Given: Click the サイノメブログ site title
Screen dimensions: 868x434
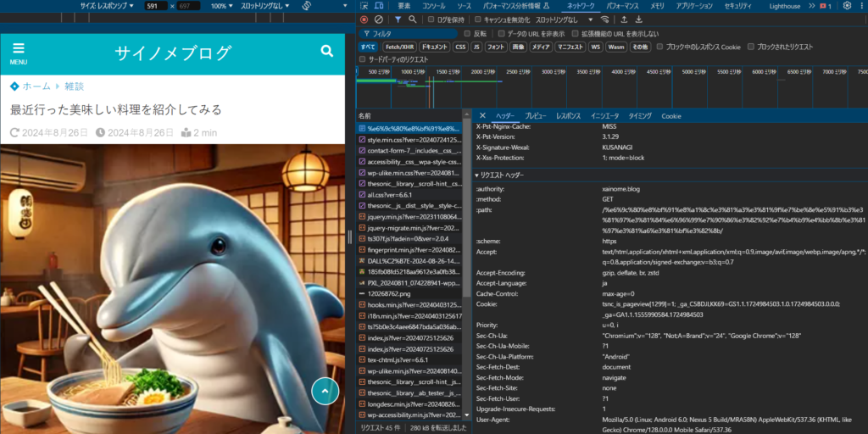Looking at the screenshot, I should pos(173,53).
